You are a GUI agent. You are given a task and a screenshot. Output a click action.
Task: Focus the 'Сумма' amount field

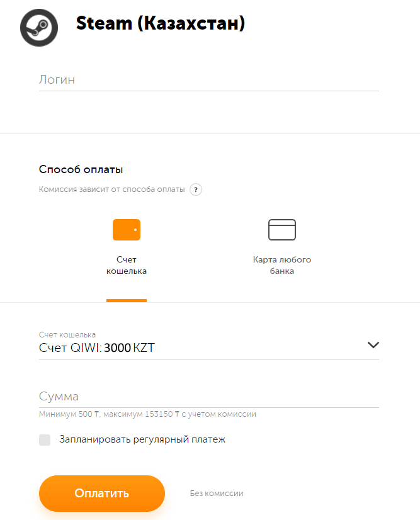tap(208, 397)
